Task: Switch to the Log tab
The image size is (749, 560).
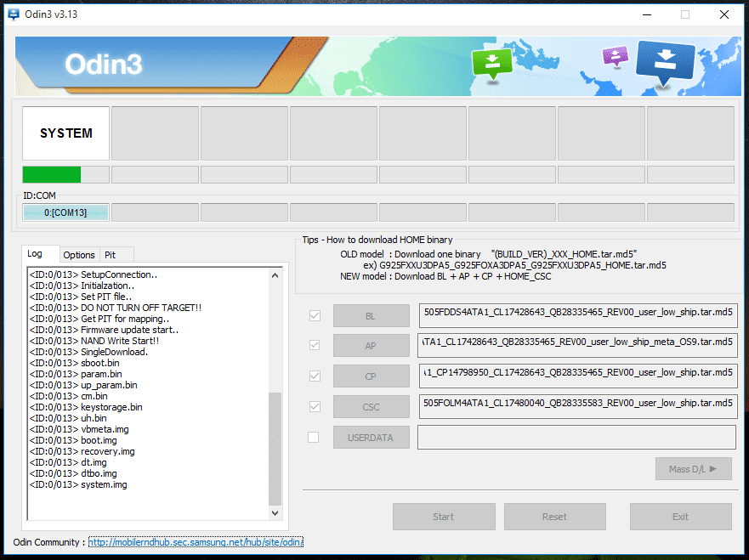Action: (41, 253)
